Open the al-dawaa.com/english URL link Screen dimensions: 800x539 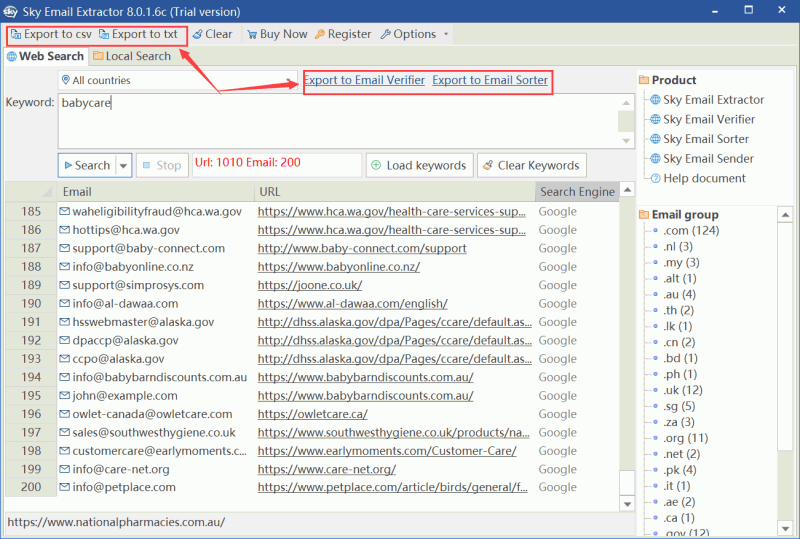(x=353, y=304)
